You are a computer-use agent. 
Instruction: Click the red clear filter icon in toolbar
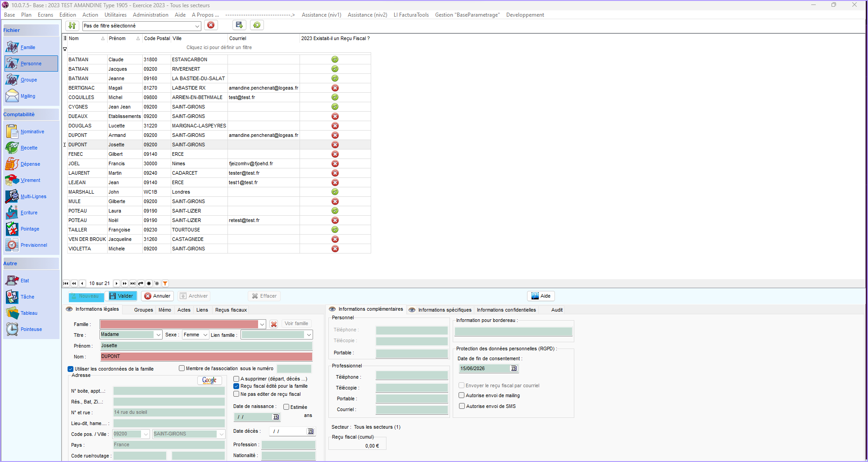tap(210, 25)
